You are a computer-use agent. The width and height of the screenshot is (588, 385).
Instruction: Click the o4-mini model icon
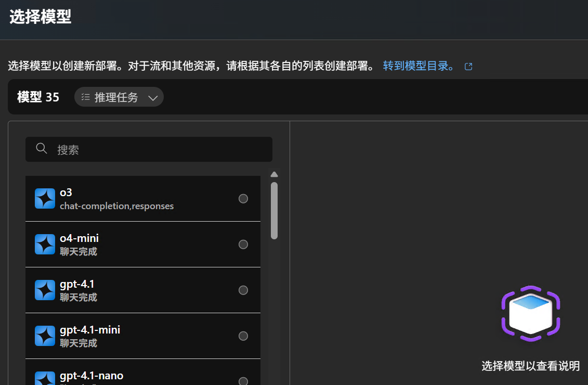(x=45, y=245)
